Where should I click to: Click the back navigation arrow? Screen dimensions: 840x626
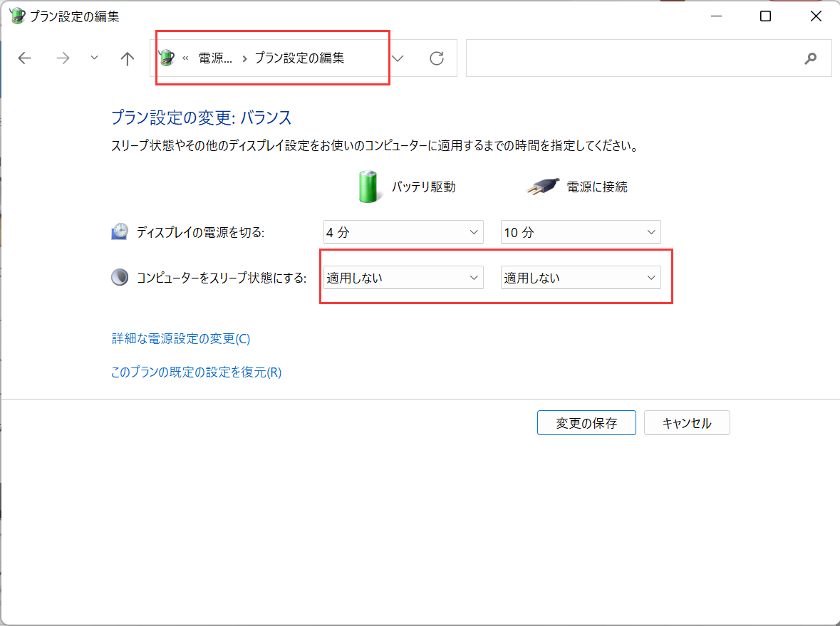[24, 58]
